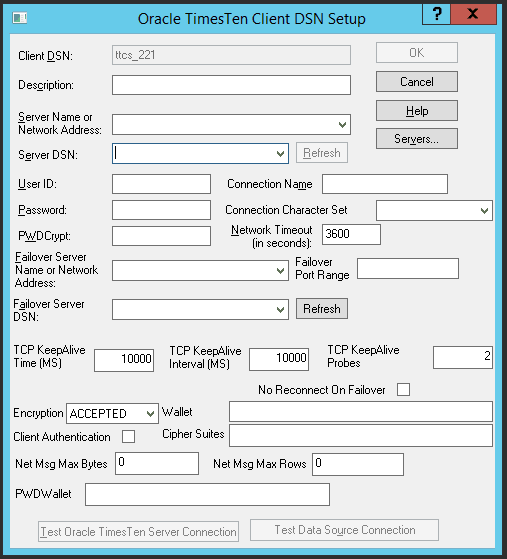Click Test Data Source Connection button
Image resolution: width=507 pixels, height=559 pixels.
344,530
